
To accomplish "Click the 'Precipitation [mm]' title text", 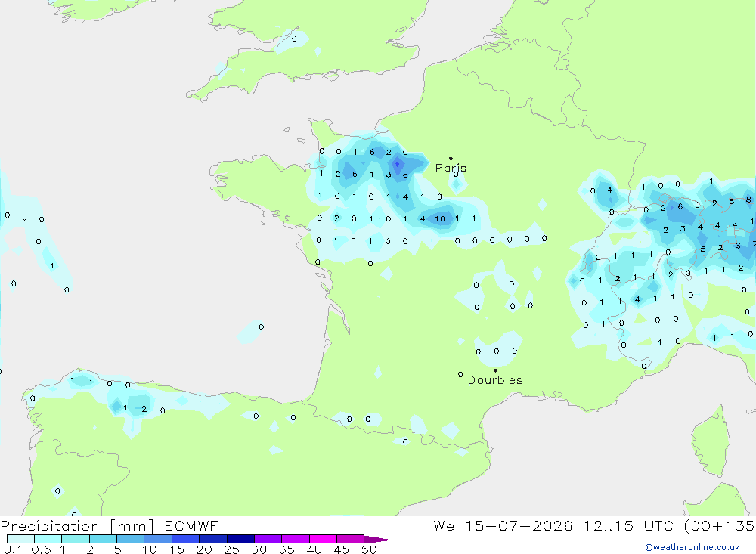I will click(77, 526).
